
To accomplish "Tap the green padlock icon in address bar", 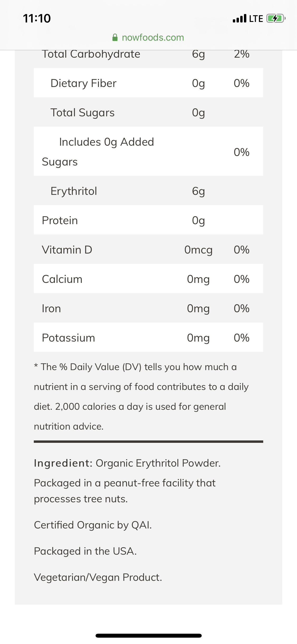I will (x=115, y=38).
